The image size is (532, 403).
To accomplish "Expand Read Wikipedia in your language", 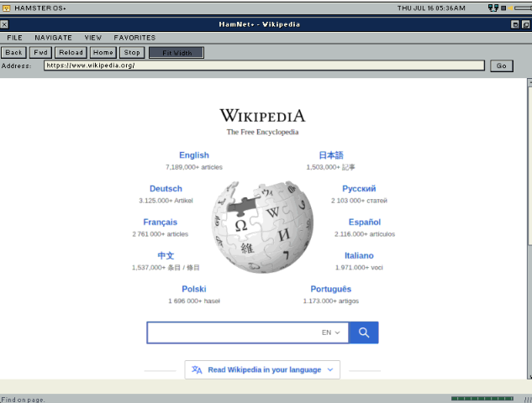I will tap(262, 369).
